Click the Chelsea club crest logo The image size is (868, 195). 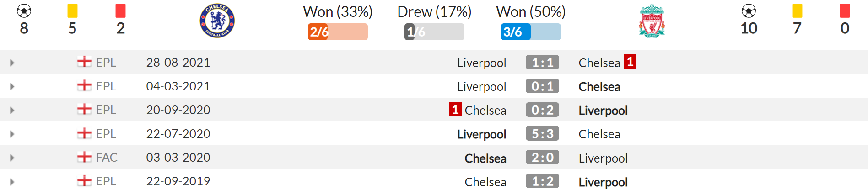217,21
